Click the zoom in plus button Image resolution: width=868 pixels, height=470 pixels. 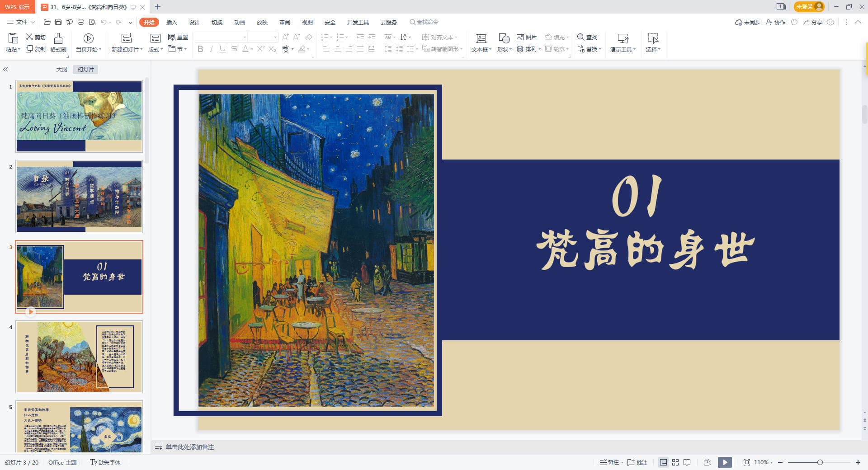pos(858,462)
